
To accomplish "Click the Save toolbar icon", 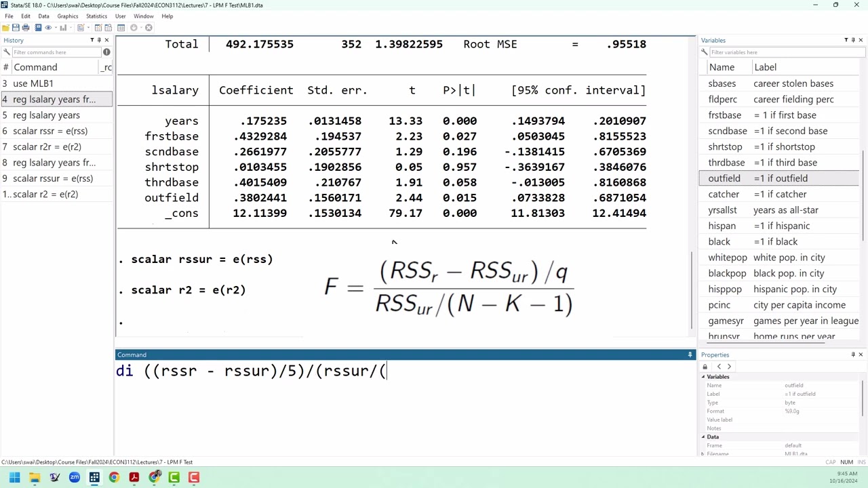I will 16,28.
